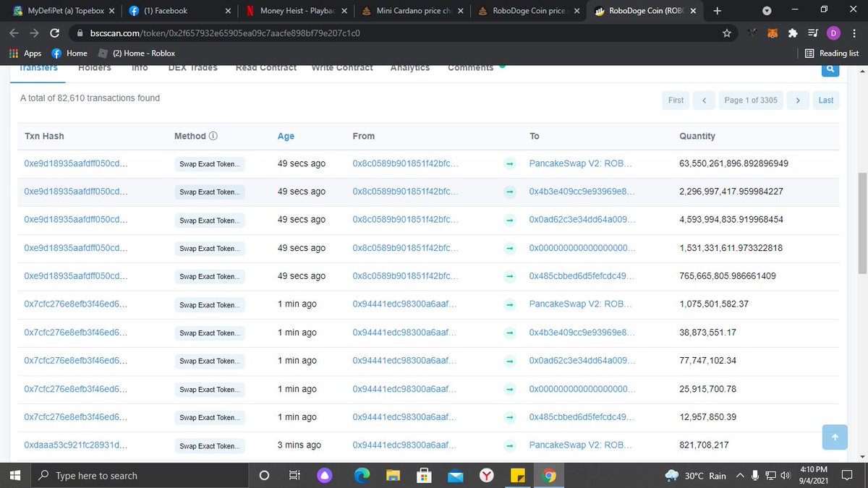This screenshot has height=488, width=868.
Task: Click the Swap Exact Token badge in 38,873,551.17 row
Action: pos(210,333)
